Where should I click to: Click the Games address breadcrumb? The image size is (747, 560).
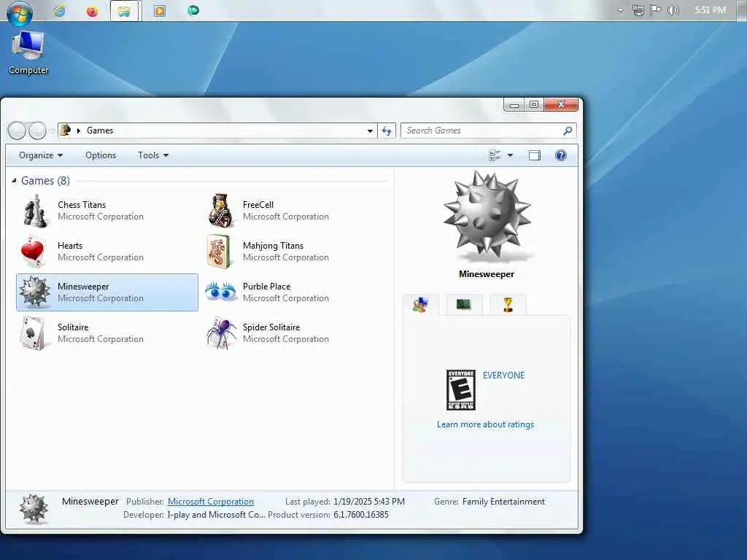[x=100, y=131]
